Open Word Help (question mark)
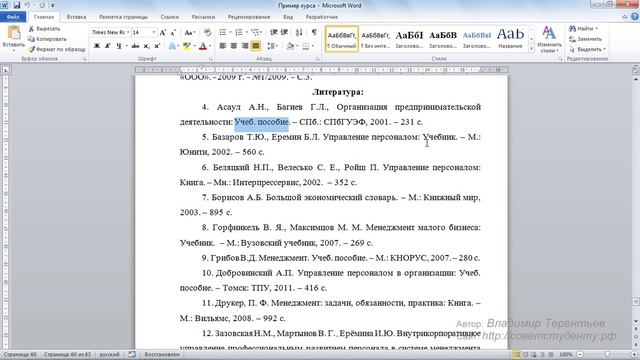The image size is (640, 360). click(635, 17)
